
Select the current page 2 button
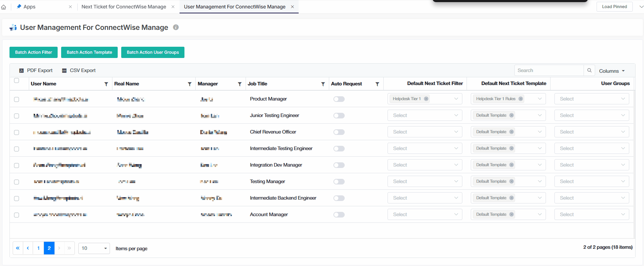pyautogui.click(x=49, y=248)
